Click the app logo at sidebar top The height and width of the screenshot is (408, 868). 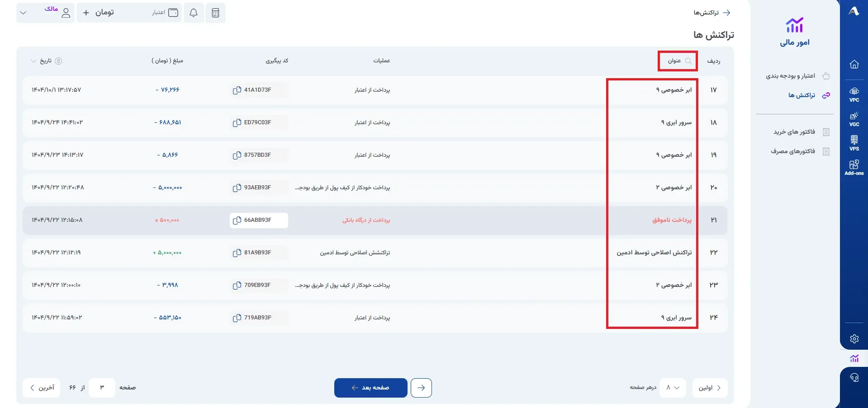click(x=854, y=11)
